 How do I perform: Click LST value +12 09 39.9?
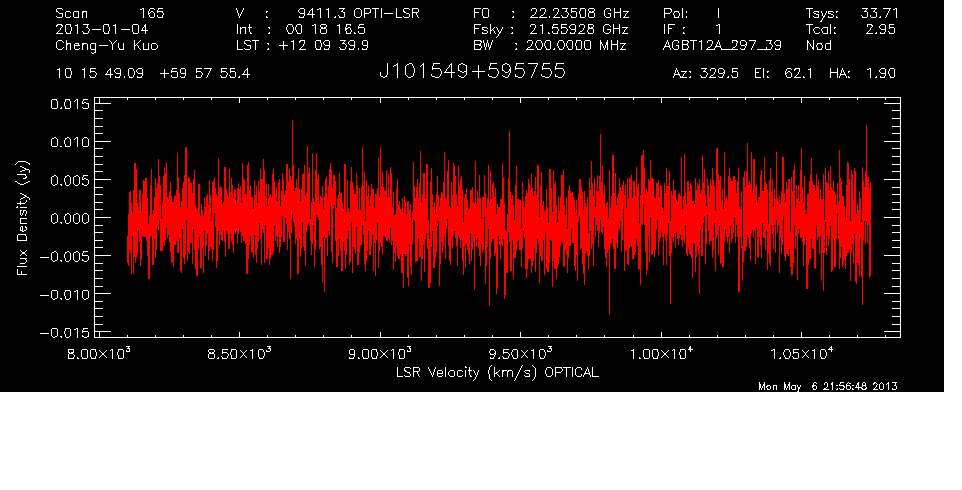(323, 45)
